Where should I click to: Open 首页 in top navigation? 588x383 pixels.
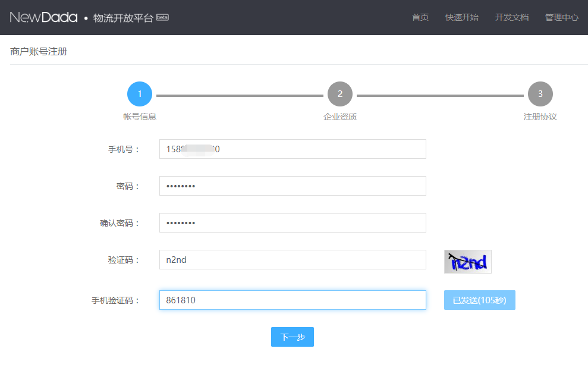[x=420, y=17]
